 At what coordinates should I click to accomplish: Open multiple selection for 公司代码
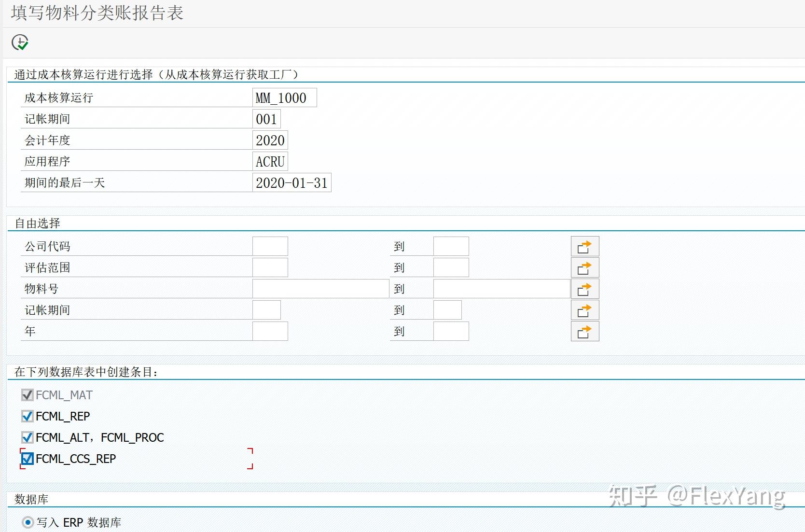[584, 246]
